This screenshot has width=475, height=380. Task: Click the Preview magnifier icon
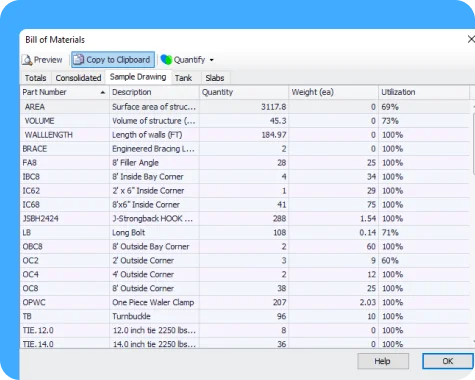click(27, 60)
